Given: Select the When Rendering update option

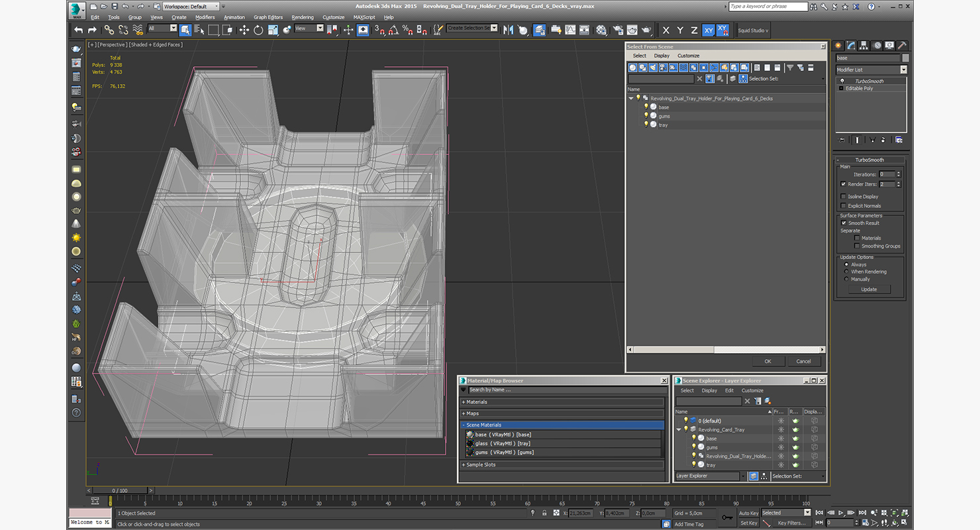Looking at the screenshot, I should pyautogui.click(x=846, y=272).
